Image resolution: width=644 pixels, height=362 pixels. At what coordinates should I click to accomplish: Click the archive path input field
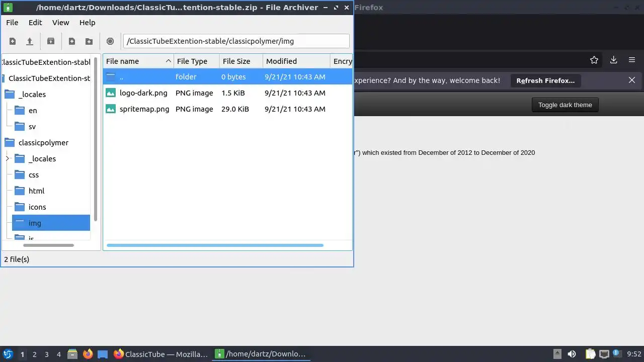coord(236,41)
